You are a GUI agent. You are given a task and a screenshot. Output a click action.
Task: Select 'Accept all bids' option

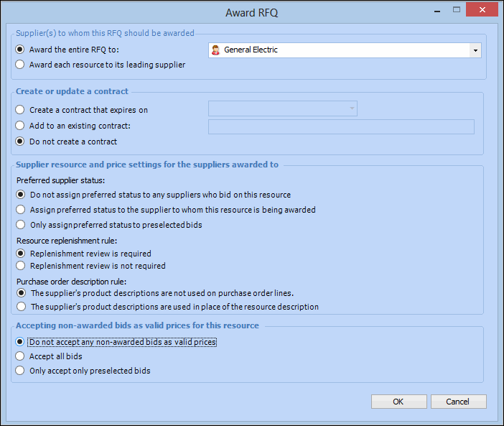(x=20, y=356)
